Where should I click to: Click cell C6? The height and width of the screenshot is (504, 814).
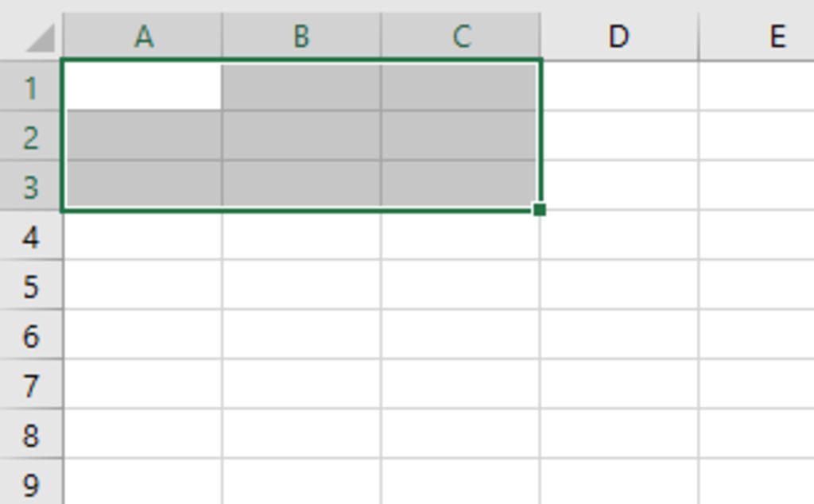tap(461, 335)
